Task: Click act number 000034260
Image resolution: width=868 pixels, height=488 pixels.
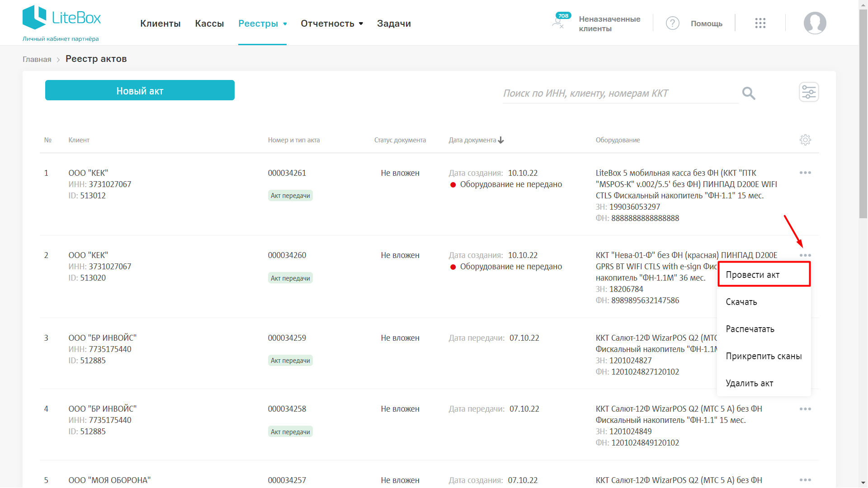Action: coord(287,255)
